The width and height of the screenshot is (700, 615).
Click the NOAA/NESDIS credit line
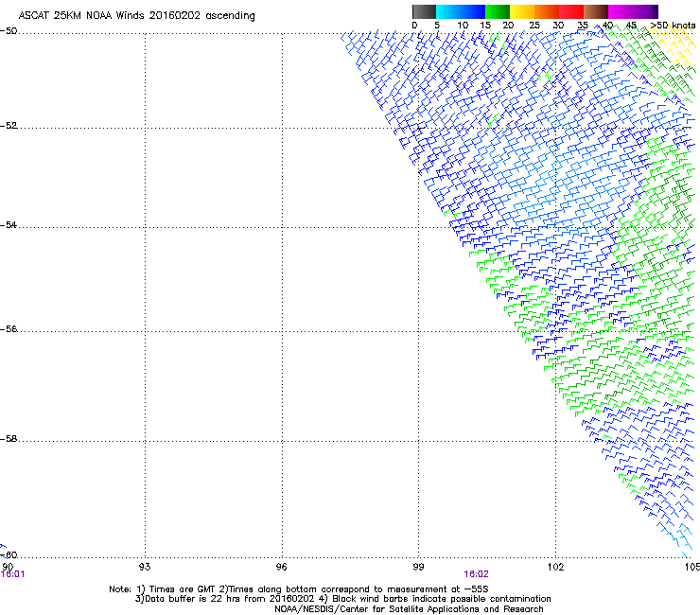tap(409, 608)
